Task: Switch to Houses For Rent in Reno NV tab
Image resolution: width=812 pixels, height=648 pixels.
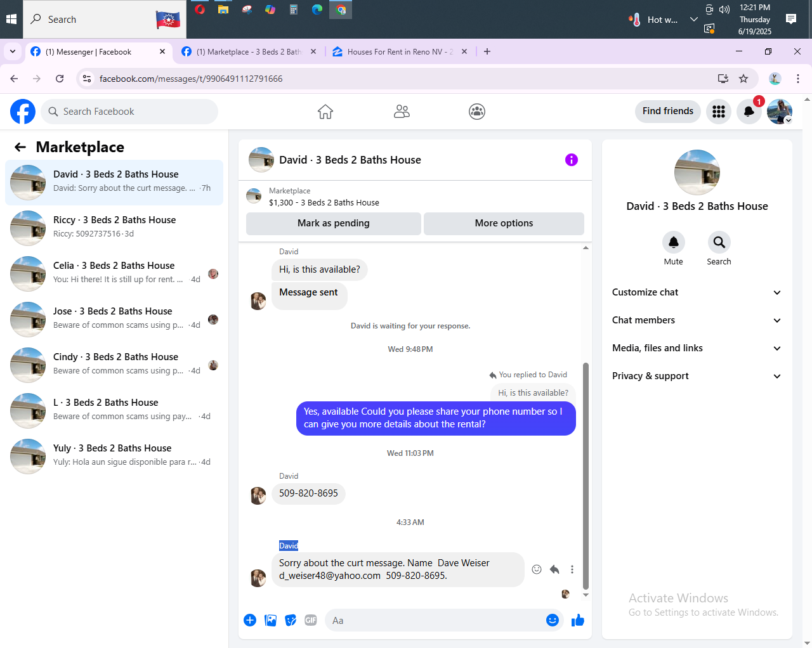Action: pyautogui.click(x=400, y=52)
